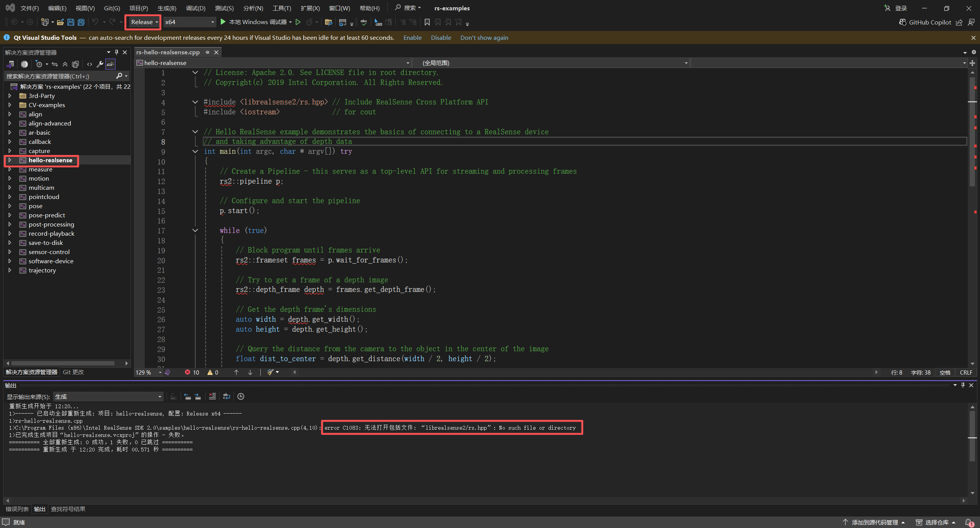Viewport: 980px width, 528px height.
Task: Click the Collapse All icon in Solution Explorer
Action: [65, 64]
